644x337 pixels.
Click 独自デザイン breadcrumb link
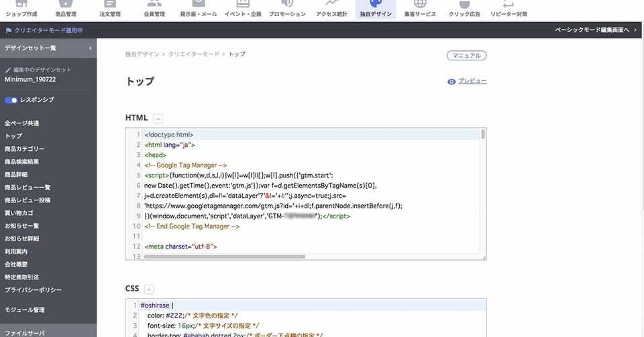coord(142,54)
